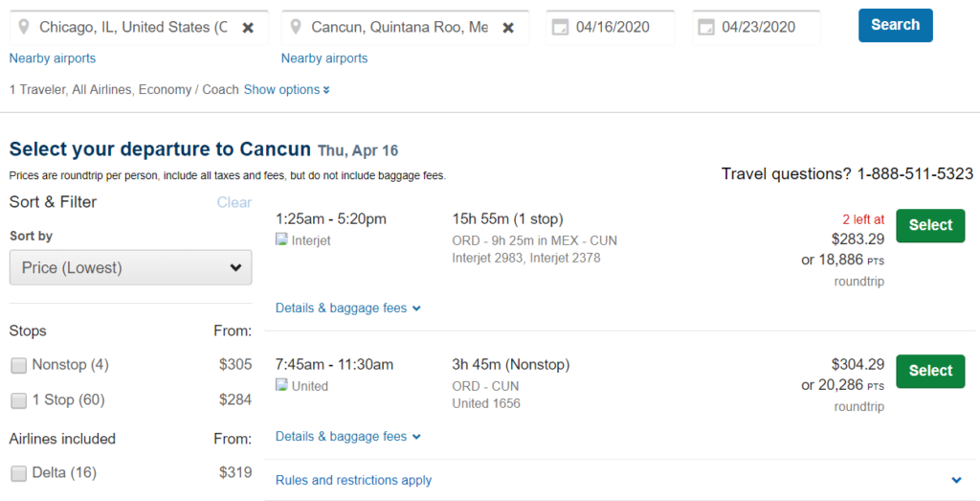Click the Interjet airline logo

click(282, 240)
